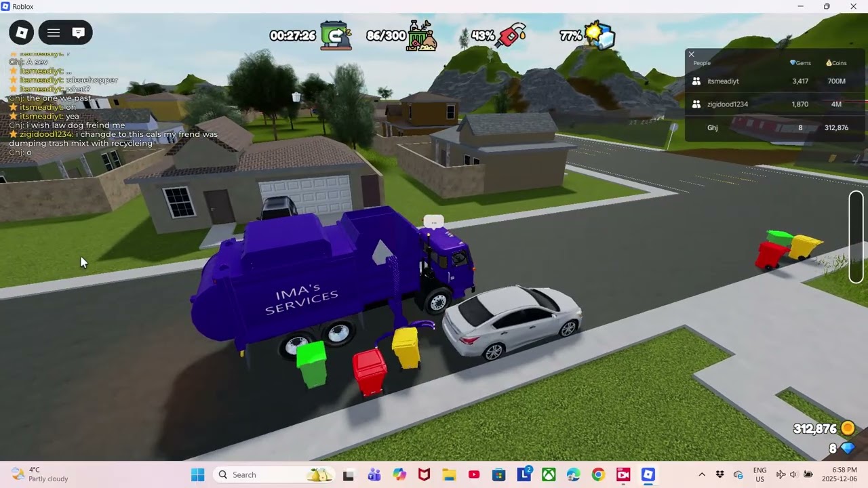Maximize or restore the Roblox window
The height and width of the screenshot is (488, 868).
827,7
